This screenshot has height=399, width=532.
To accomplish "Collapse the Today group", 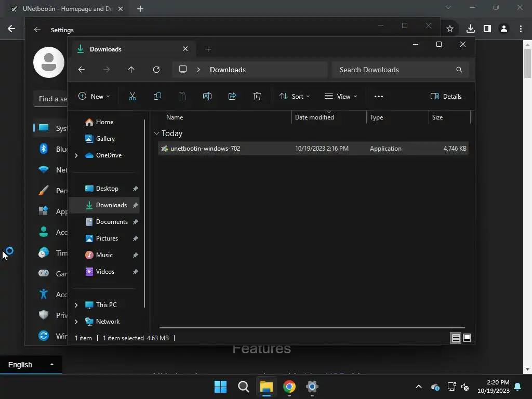I will (156, 134).
